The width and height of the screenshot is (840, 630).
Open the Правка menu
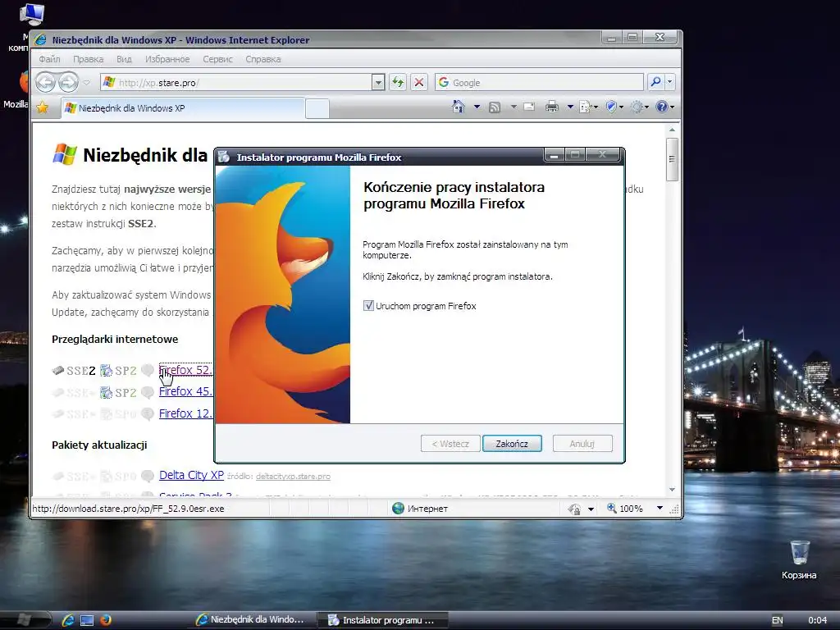[x=88, y=59]
